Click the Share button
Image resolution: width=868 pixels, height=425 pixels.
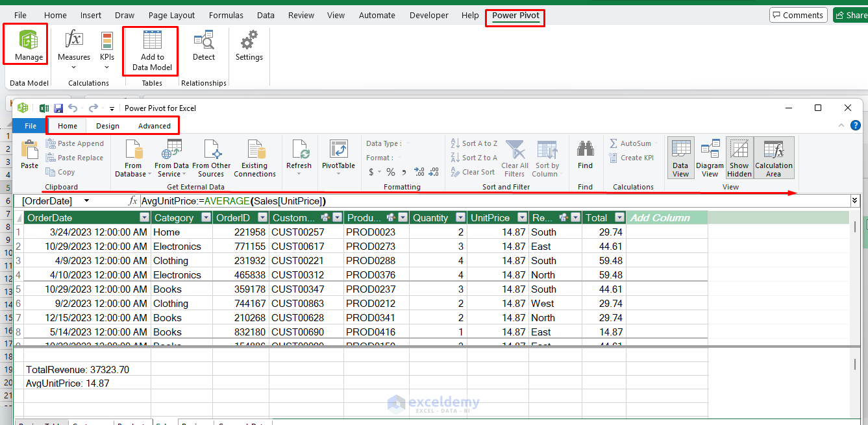851,15
